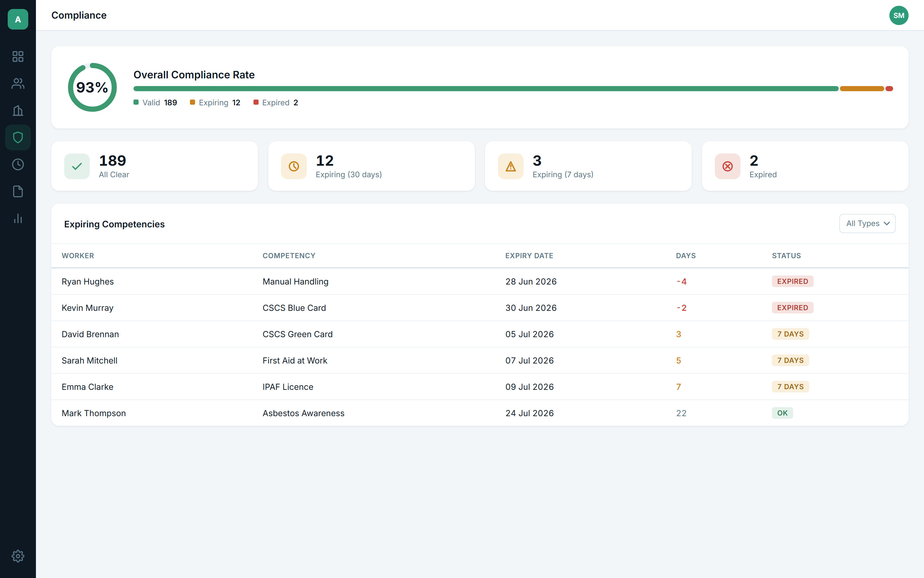The width and height of the screenshot is (924, 578).
Task: Click the 24 Jul 2026 expiry date
Action: pyautogui.click(x=530, y=413)
